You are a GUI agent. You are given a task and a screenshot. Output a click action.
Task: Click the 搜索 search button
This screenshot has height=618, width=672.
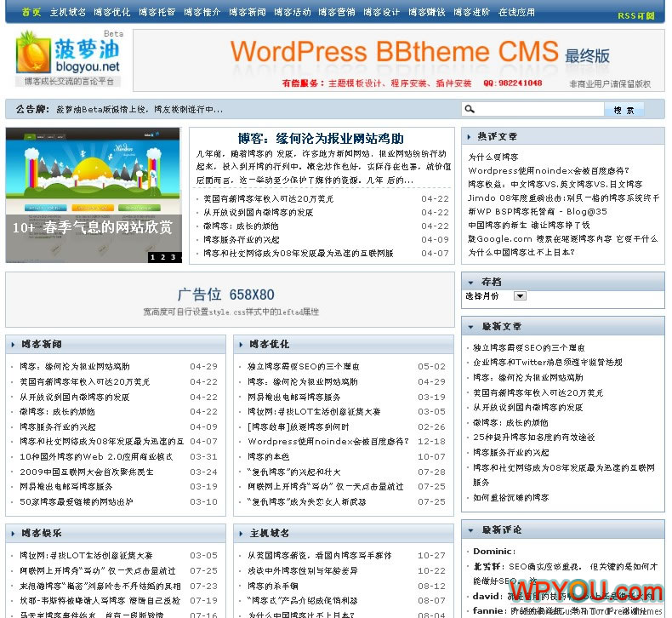pos(624,110)
